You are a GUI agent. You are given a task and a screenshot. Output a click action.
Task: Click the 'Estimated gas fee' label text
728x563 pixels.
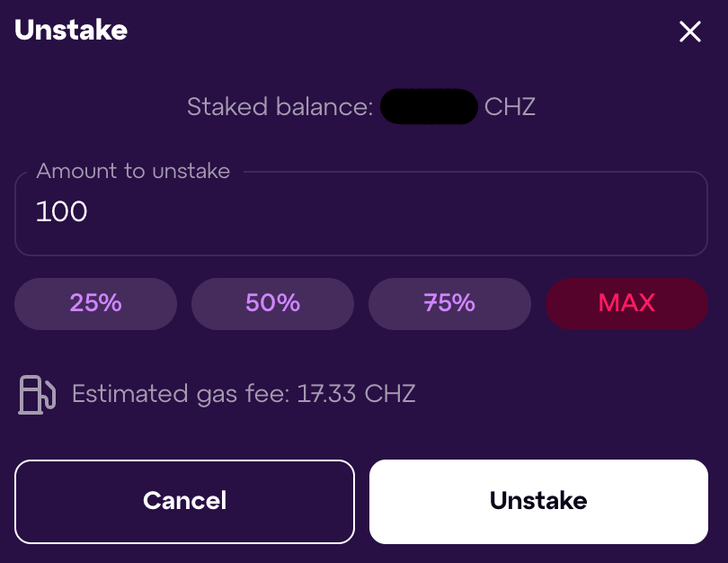181,394
